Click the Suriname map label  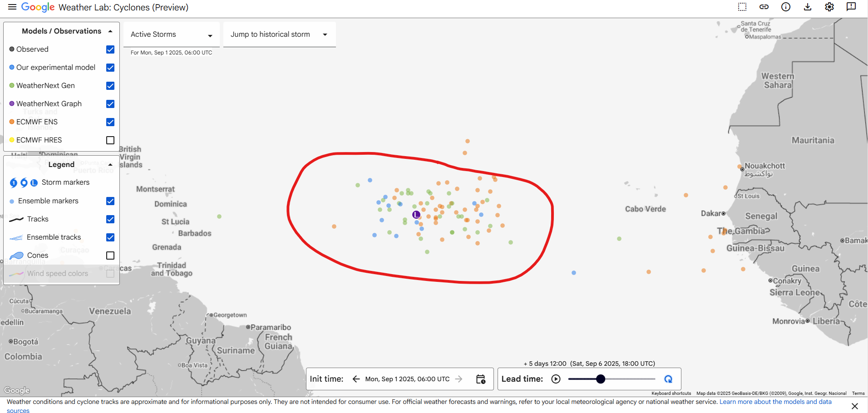236,351
